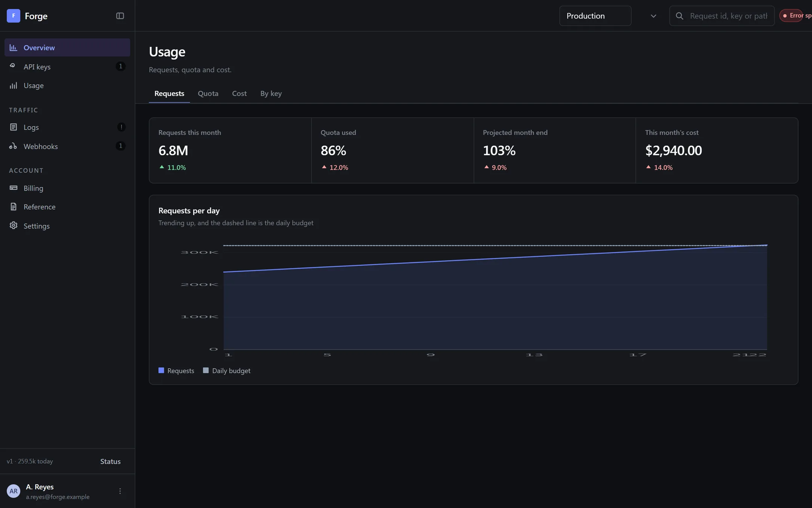Toggle the Daily budget legend swatch
This screenshot has height=508, width=812.
pos(206,370)
